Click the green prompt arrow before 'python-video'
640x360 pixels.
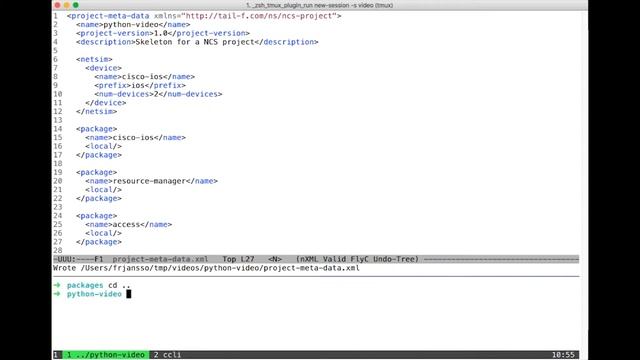pyautogui.click(x=57, y=294)
